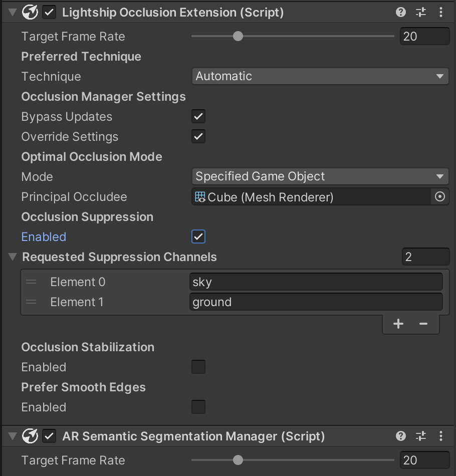Click the object picker for Principal Occludee
456x476 pixels.
pos(439,196)
